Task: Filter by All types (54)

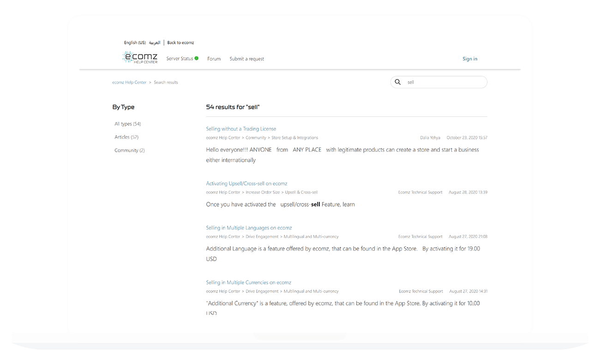Action: pos(128,124)
